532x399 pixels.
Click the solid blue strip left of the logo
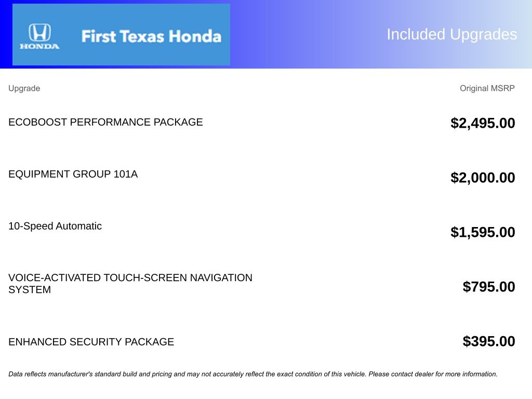pos(6,34)
